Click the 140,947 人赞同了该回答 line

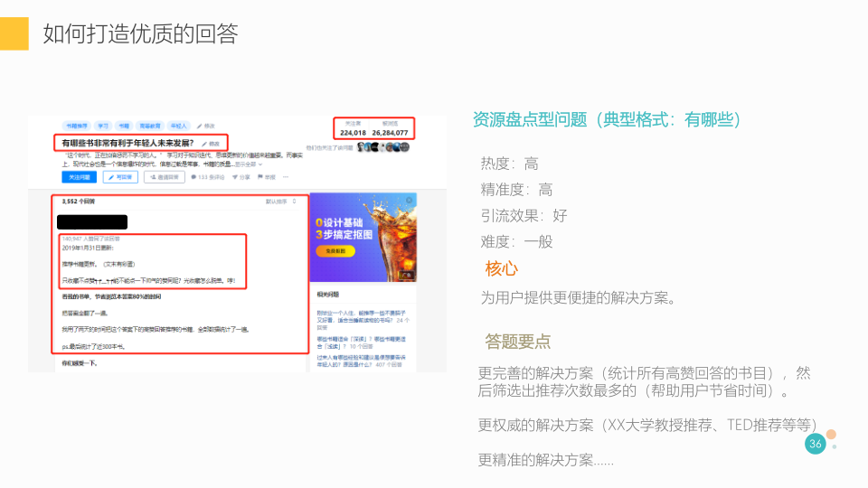pyautogui.click(x=90, y=239)
